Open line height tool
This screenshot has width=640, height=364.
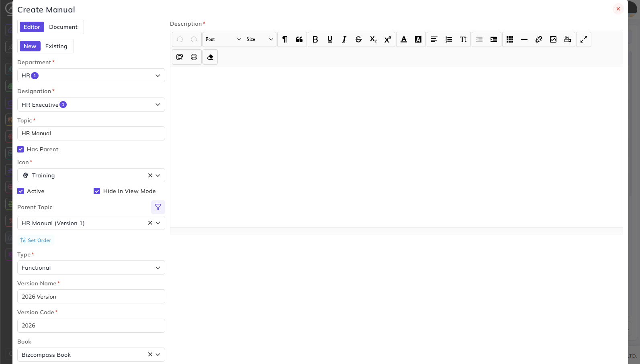click(463, 39)
